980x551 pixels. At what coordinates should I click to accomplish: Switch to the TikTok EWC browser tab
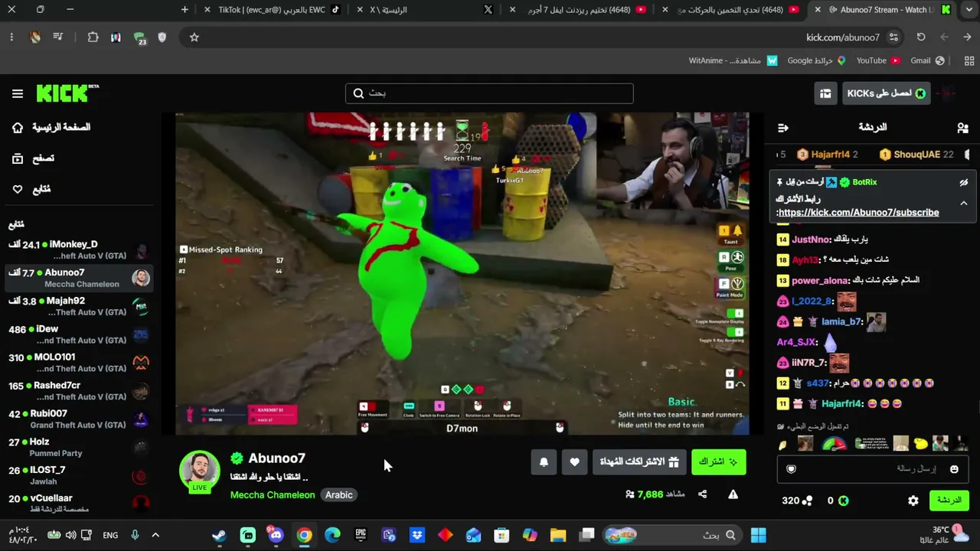(x=274, y=10)
